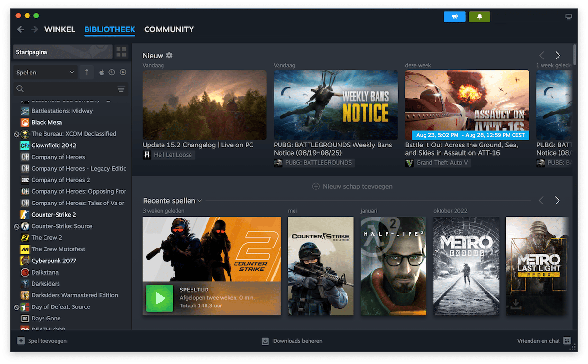
Task: Toggle the sort order up-arrow button
Action: click(87, 72)
